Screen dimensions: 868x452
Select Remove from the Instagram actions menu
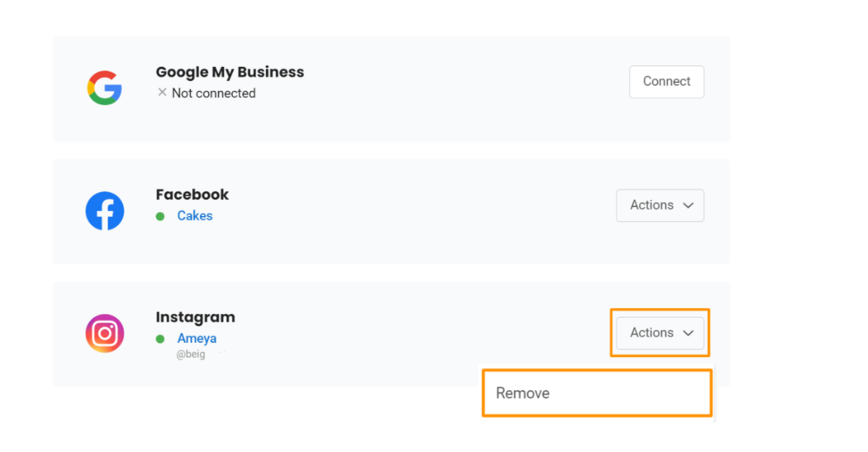click(x=523, y=393)
